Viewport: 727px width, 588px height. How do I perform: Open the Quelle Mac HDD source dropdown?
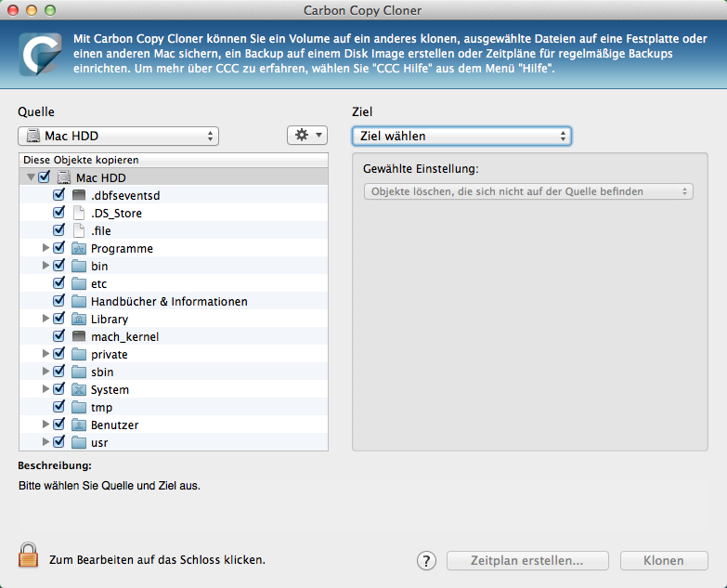coord(118,136)
